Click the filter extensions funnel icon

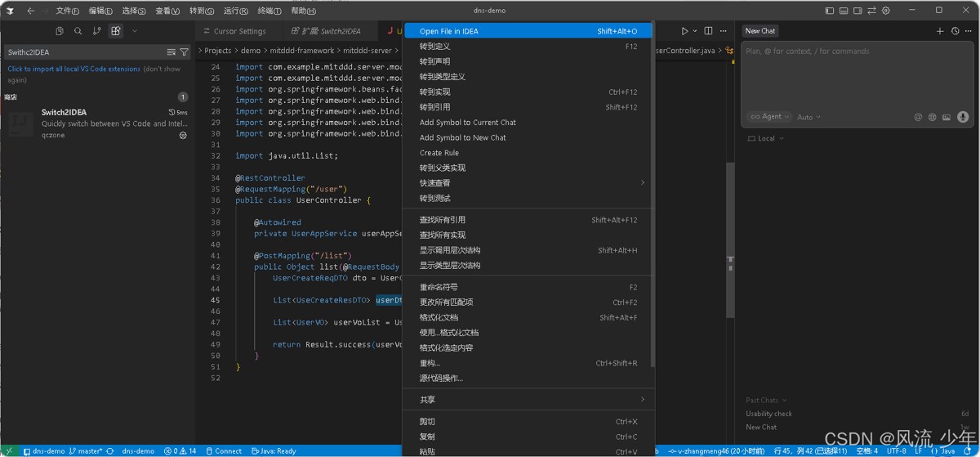coord(185,52)
